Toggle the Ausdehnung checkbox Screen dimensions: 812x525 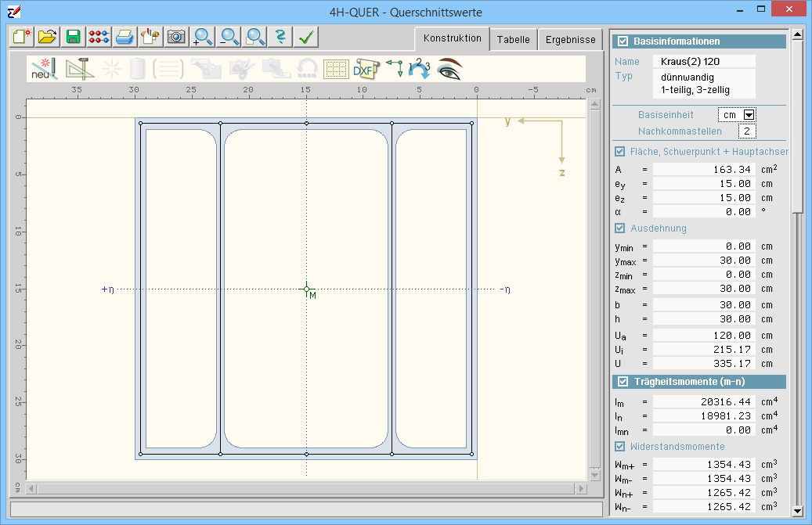[x=620, y=228]
